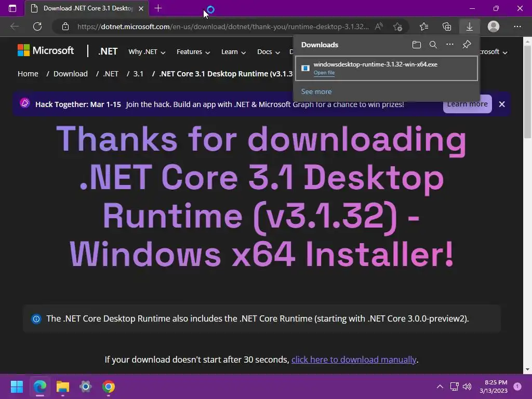Go to Download breadcrumb
Viewport: 532px width, 399px height.
coord(71,74)
